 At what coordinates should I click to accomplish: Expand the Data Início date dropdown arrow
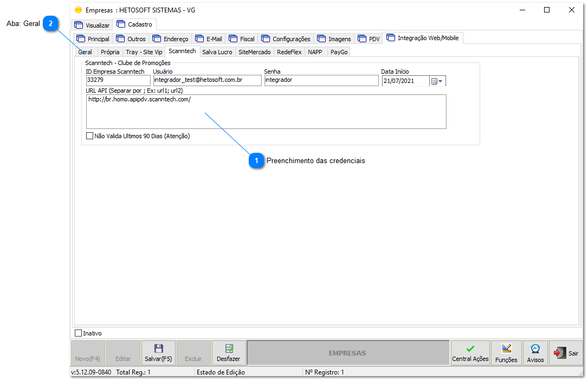coord(441,81)
